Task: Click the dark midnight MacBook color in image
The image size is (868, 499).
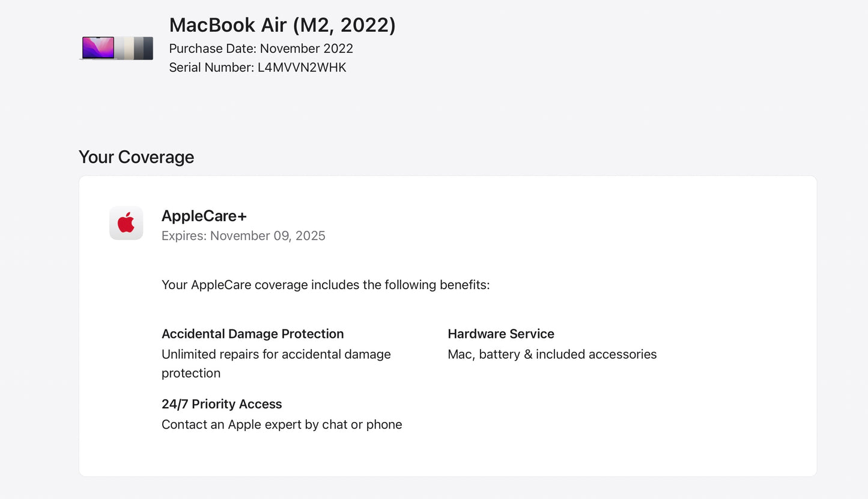Action: pyautogui.click(x=148, y=48)
